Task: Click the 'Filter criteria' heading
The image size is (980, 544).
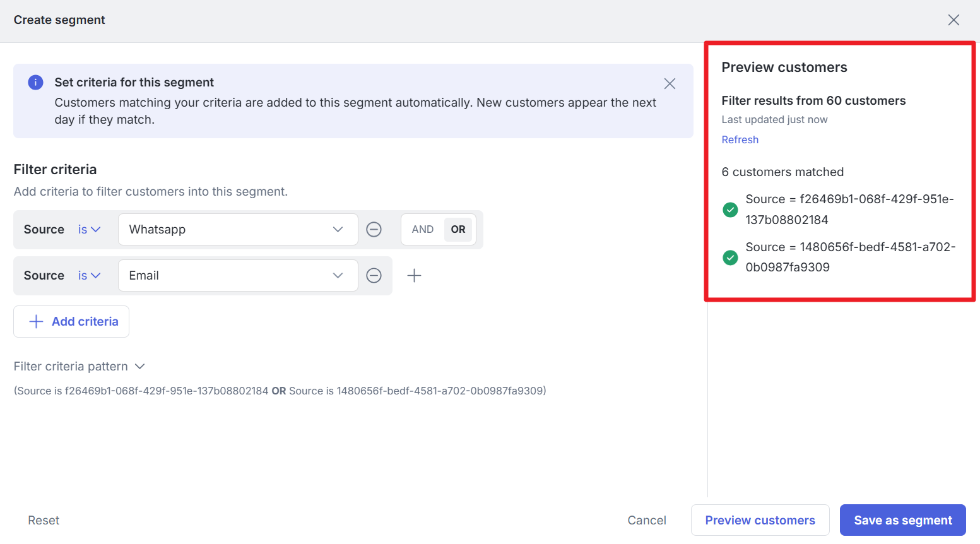Action: coord(56,170)
